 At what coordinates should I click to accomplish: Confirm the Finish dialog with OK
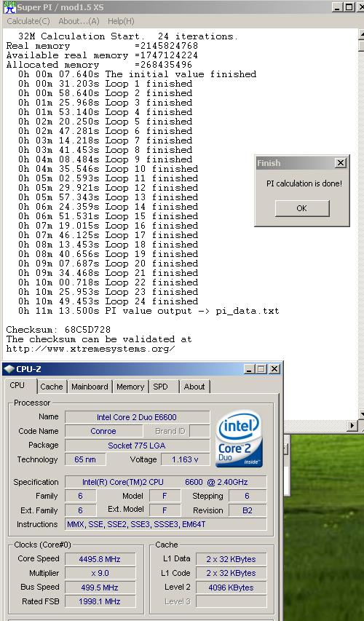[302, 208]
